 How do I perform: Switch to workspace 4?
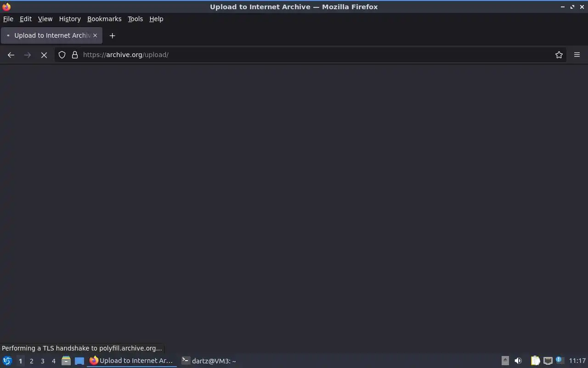pyautogui.click(x=53, y=361)
